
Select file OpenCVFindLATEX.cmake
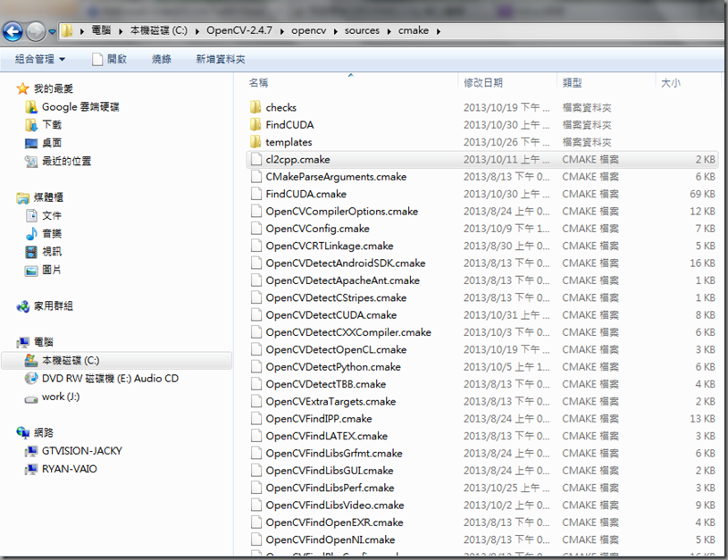326,436
